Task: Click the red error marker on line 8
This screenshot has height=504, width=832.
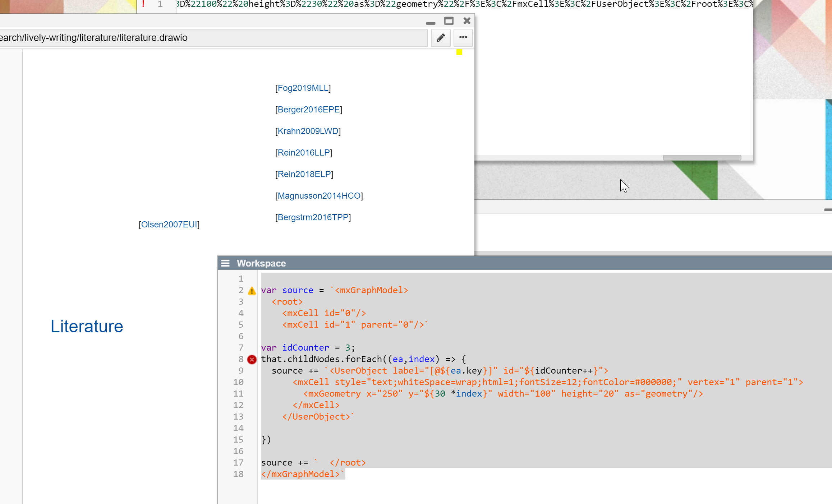Action: [252, 359]
